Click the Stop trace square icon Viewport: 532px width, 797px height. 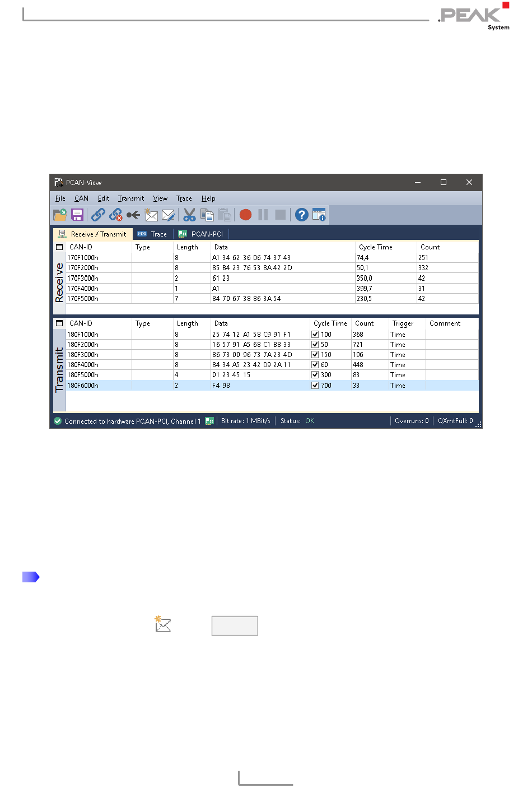pyautogui.click(x=281, y=215)
